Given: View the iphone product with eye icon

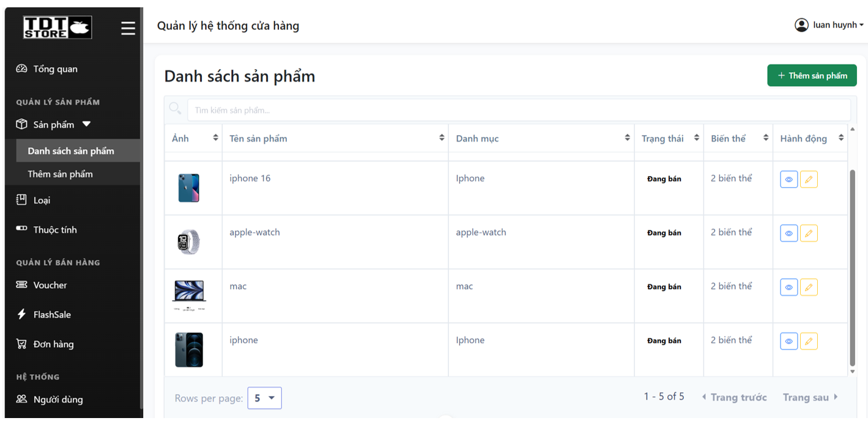Looking at the screenshot, I should click(x=789, y=341).
